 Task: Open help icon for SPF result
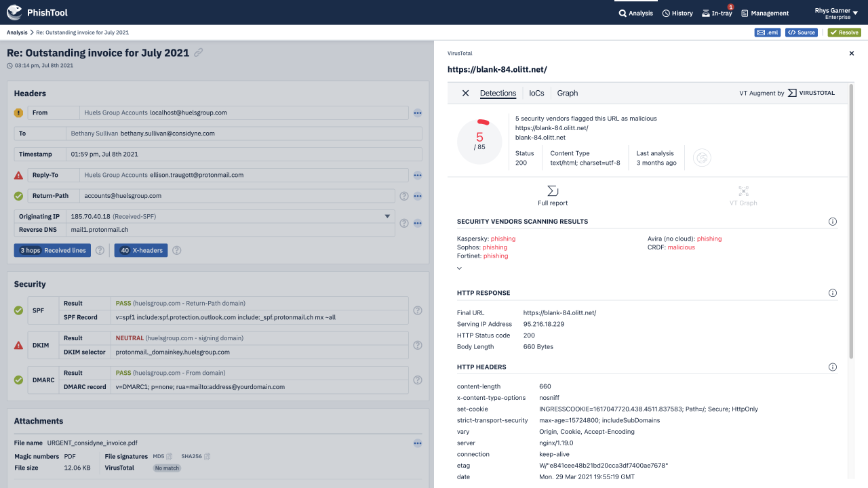[x=418, y=310]
